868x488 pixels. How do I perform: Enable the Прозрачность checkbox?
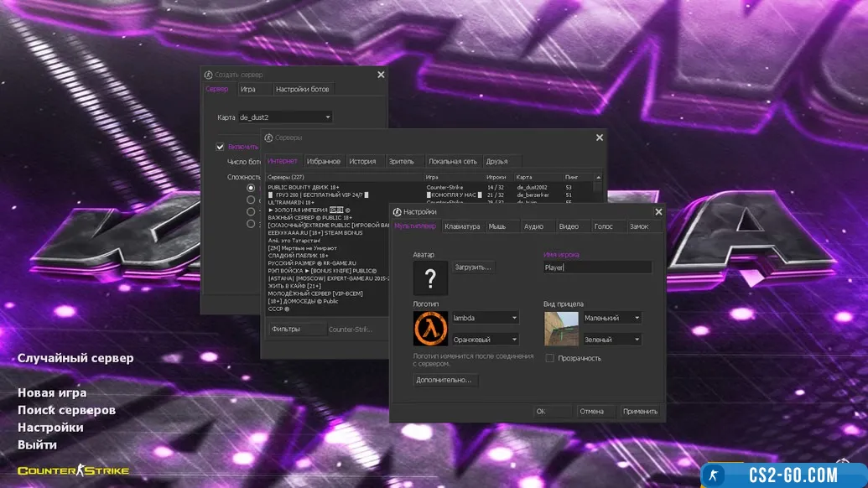coord(550,358)
